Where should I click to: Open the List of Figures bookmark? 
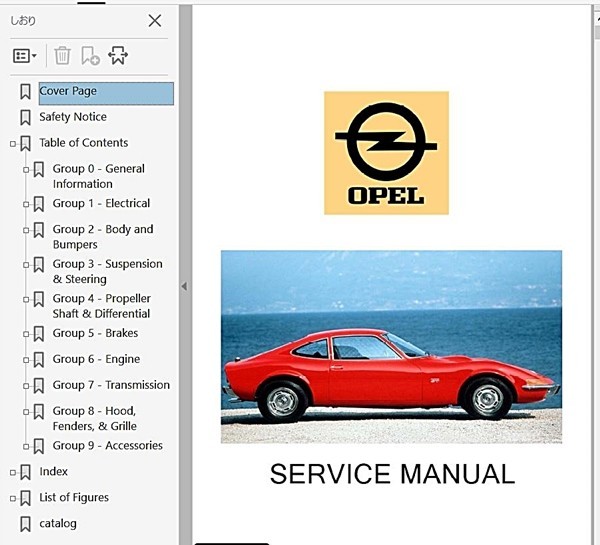pos(74,498)
